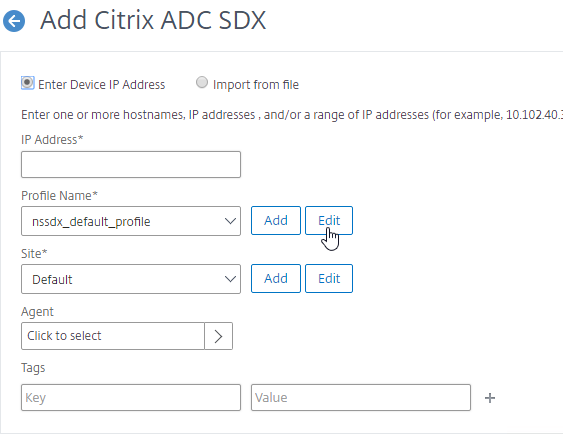
Task: Focus the tag Value field
Action: coord(361,397)
